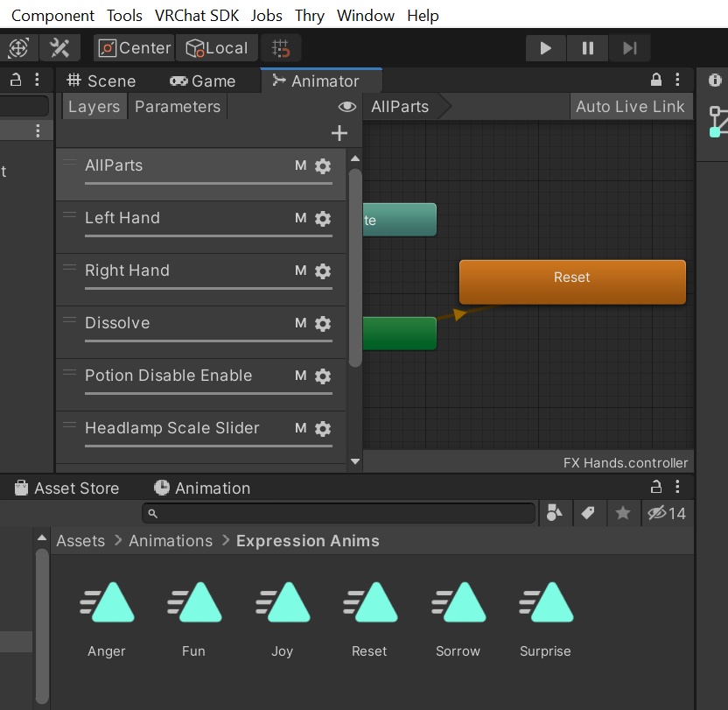Select the custom editor tools wrench icon
Viewport: 728px width, 710px height.
(x=59, y=47)
